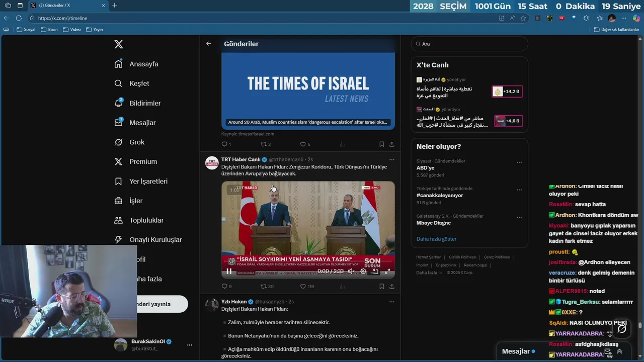Bookmark the TRT Haber Canlı post
The width and height of the screenshot is (644, 362).
(x=382, y=286)
